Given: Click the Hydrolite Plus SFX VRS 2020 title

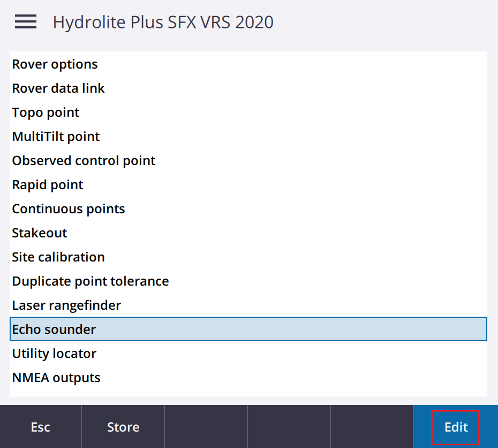Looking at the screenshot, I should [163, 23].
